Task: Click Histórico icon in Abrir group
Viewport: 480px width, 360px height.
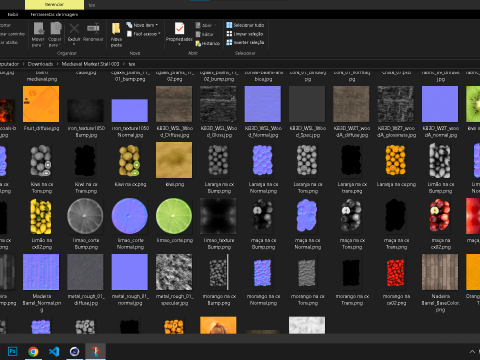Action: [x=207, y=43]
